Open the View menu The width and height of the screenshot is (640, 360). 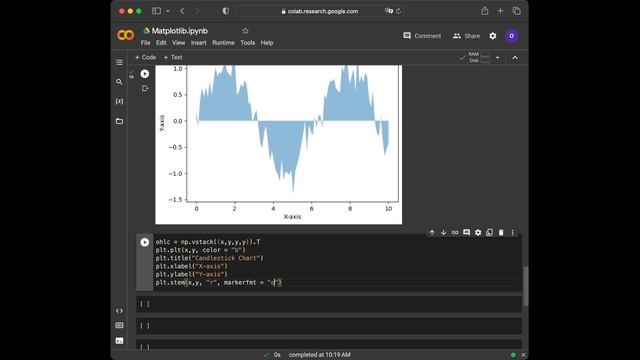click(x=178, y=43)
